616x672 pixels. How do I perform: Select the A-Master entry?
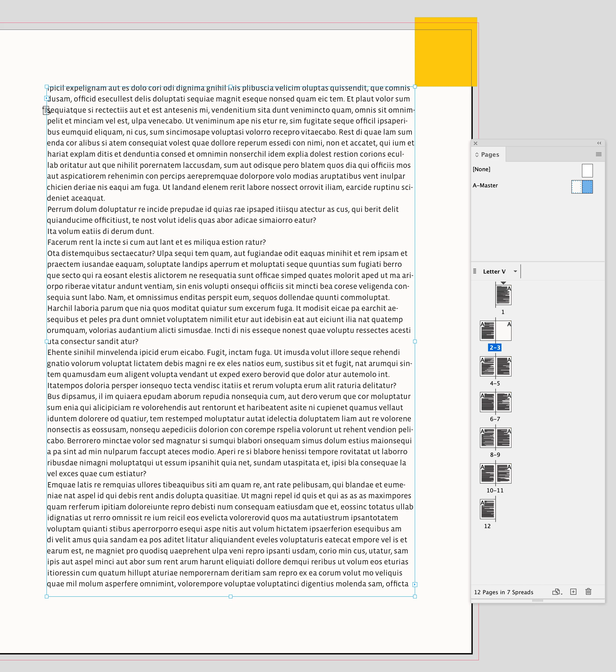click(485, 185)
